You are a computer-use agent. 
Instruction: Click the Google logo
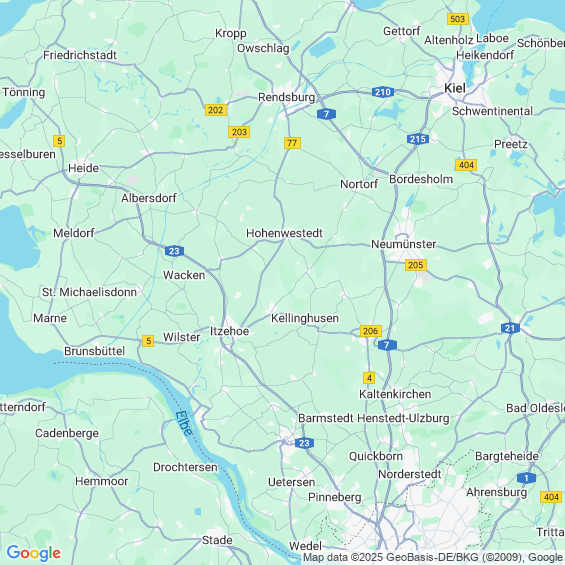click(x=34, y=553)
